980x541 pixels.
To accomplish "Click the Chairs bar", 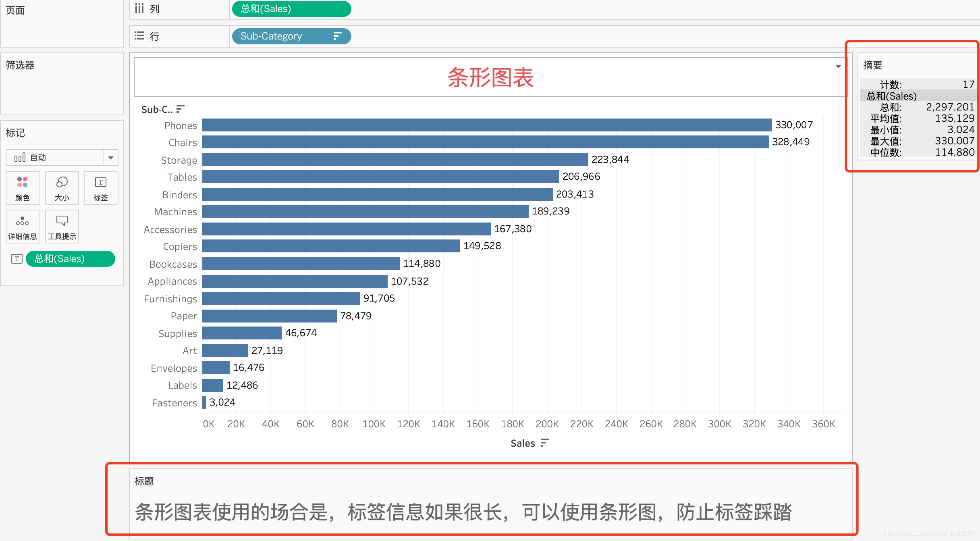I will pos(485,142).
